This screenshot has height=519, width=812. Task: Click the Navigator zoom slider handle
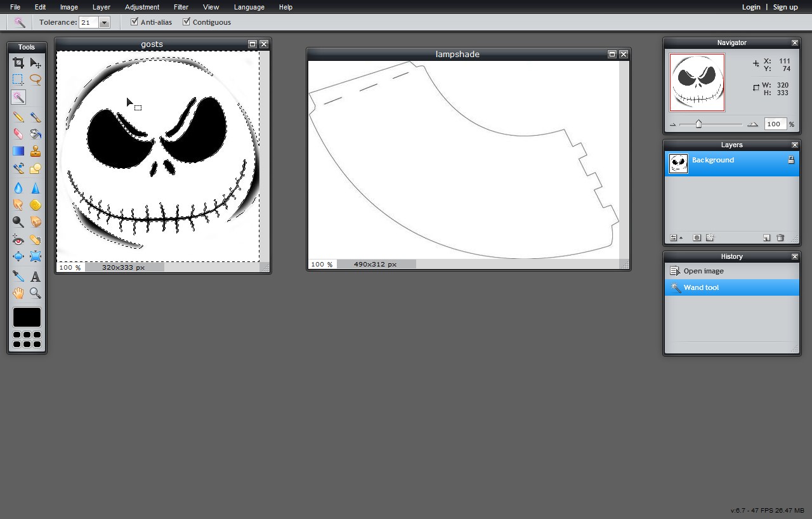[x=698, y=124]
